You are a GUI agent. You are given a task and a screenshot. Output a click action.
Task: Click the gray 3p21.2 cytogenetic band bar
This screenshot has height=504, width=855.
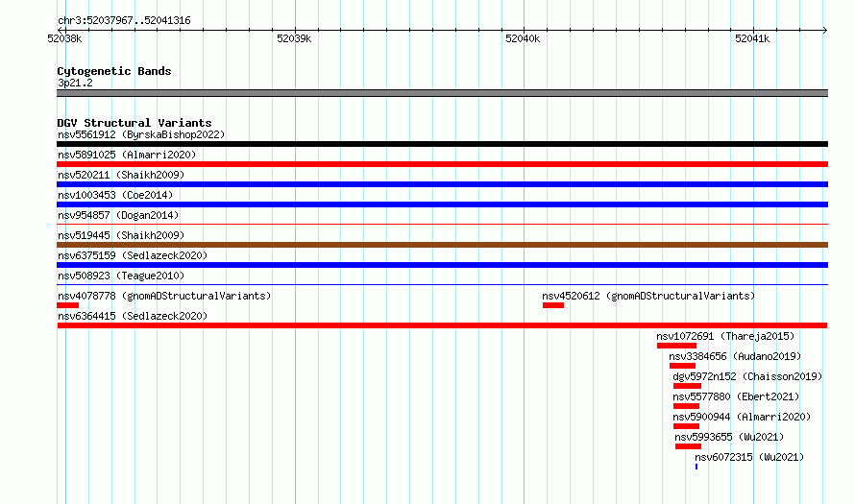[442, 93]
